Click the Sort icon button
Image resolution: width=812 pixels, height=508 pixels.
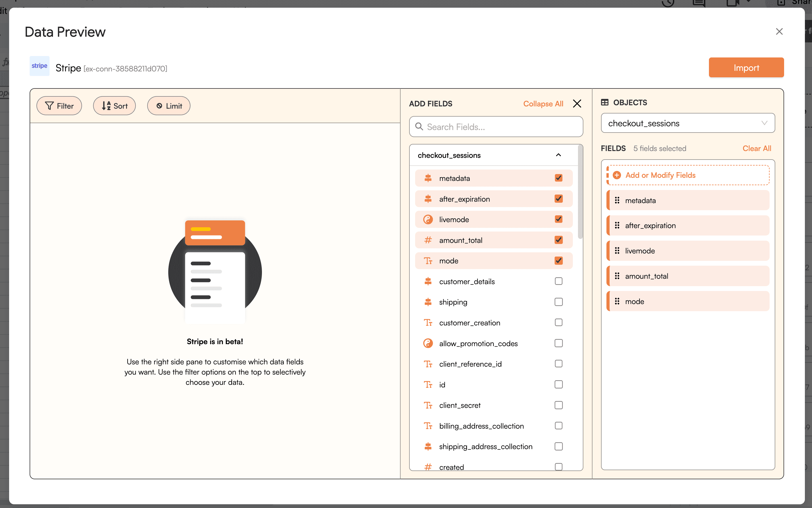coord(114,105)
